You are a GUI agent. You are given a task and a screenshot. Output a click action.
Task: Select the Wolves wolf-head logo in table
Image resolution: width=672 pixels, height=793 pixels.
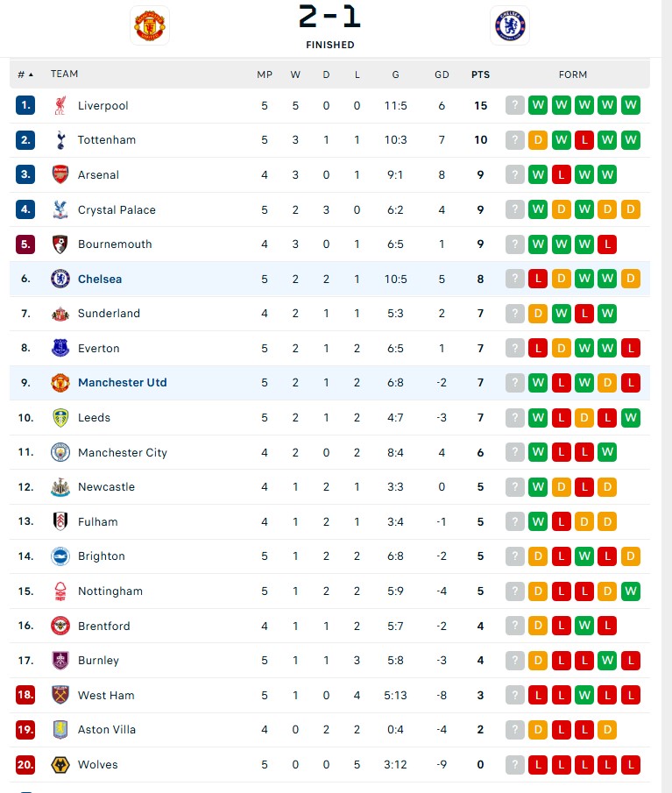click(x=60, y=764)
